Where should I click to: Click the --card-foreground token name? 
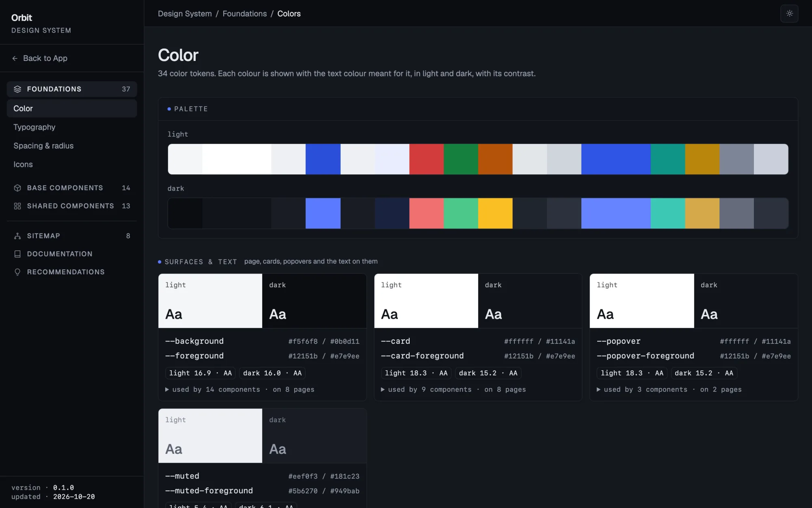click(422, 356)
